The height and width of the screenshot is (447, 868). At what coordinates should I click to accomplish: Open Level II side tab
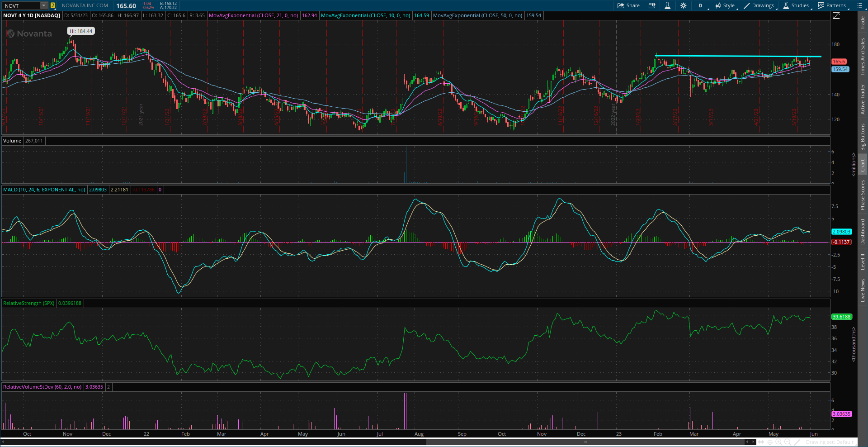pos(863,262)
